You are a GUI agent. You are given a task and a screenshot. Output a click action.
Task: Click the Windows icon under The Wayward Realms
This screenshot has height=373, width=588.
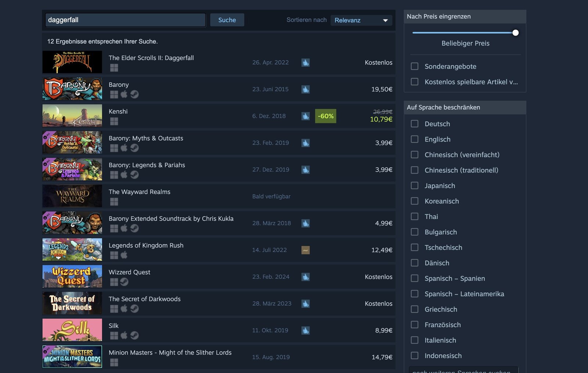point(114,202)
